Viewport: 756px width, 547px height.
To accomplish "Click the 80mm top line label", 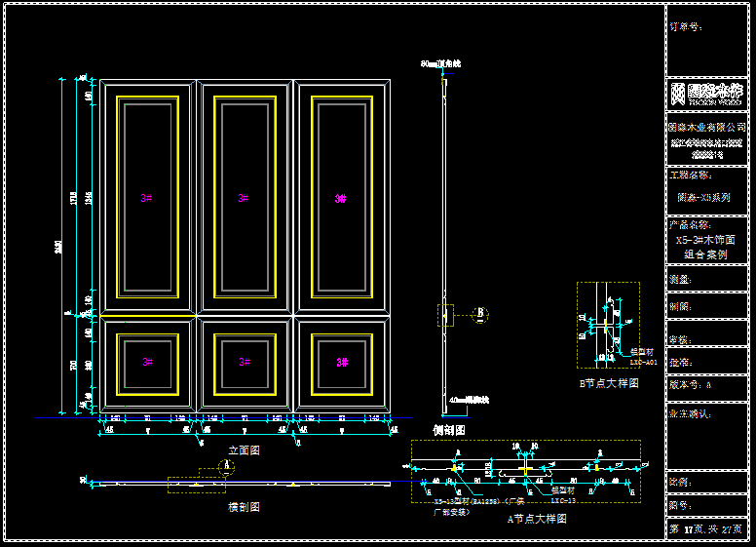I will tap(441, 63).
